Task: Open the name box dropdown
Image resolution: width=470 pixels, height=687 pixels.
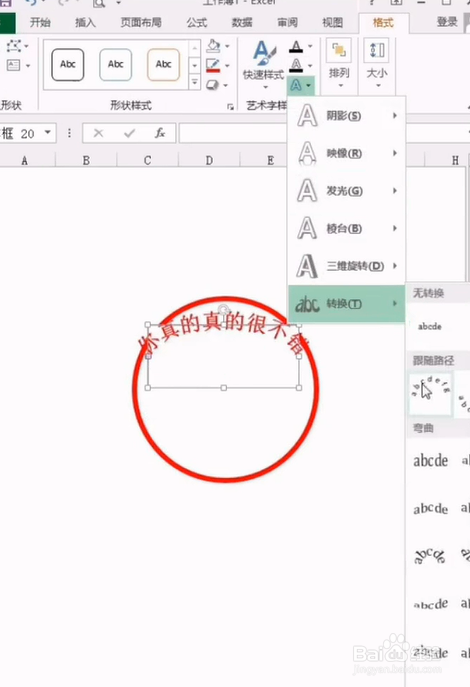Action: [48, 132]
